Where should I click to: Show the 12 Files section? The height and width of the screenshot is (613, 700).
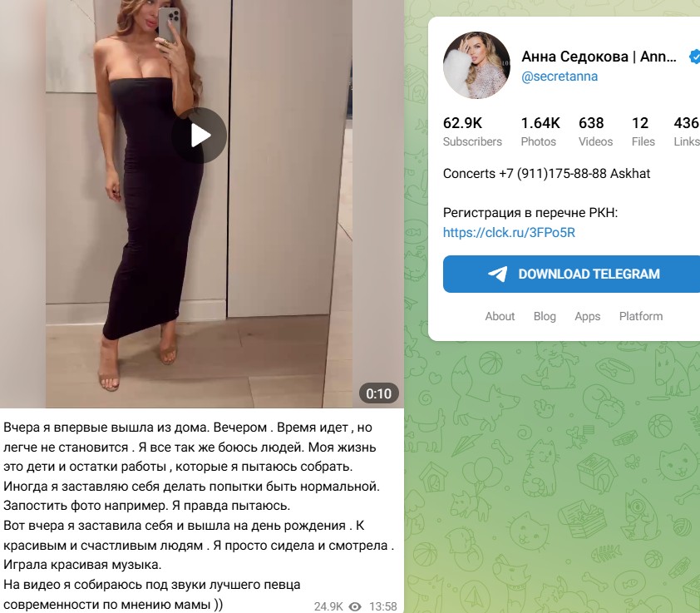[643, 131]
